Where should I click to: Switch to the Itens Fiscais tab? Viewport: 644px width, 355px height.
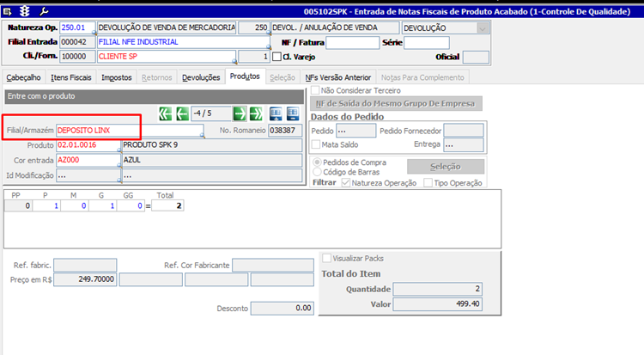(71, 77)
